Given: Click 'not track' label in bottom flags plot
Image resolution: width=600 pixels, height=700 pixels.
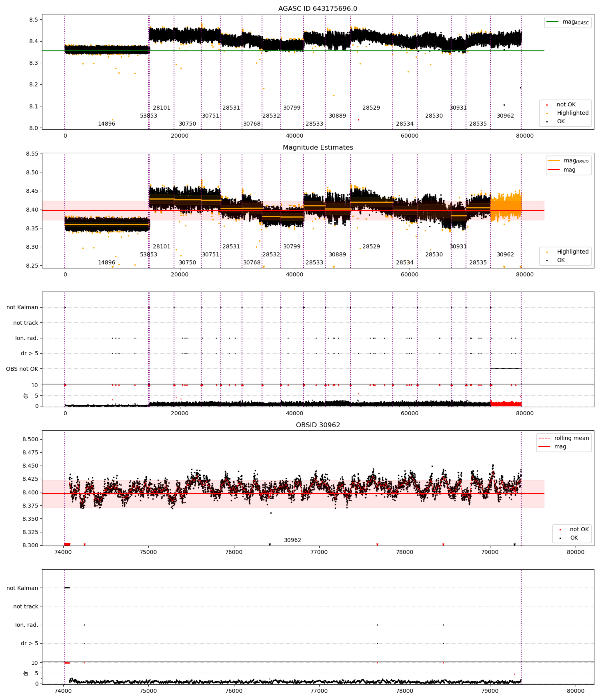Looking at the screenshot, I should click(x=26, y=607).
